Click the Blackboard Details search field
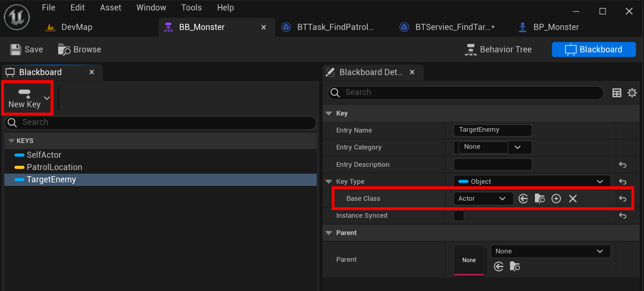 [x=466, y=92]
